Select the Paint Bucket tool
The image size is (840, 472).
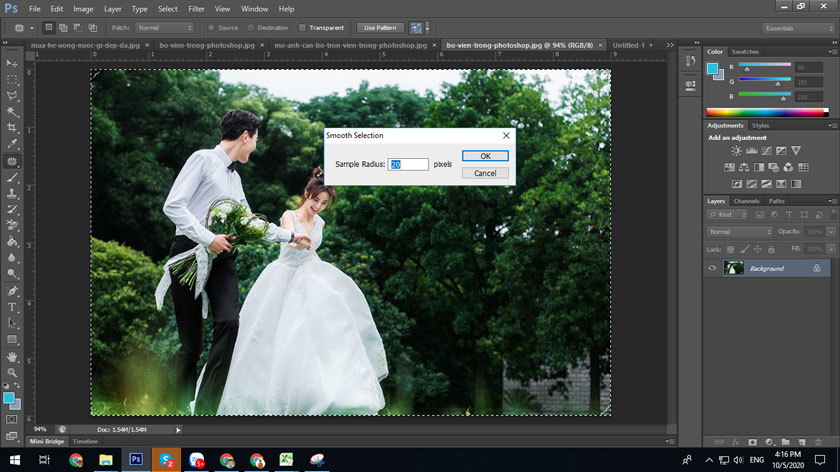point(12,242)
